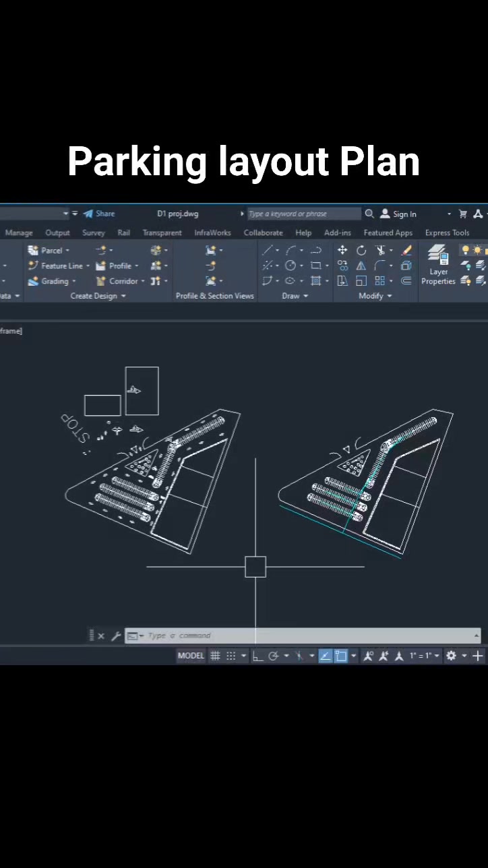Image resolution: width=488 pixels, height=868 pixels.
Task: Open Layer Properties manager
Action: tap(439, 265)
